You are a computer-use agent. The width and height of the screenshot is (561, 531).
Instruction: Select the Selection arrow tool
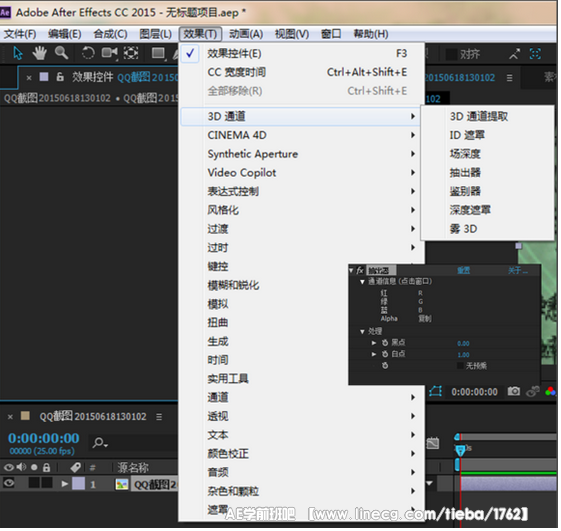pyautogui.click(x=18, y=54)
